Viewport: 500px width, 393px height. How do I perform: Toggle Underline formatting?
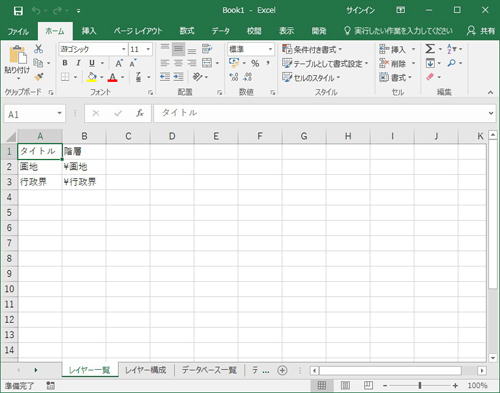92,63
